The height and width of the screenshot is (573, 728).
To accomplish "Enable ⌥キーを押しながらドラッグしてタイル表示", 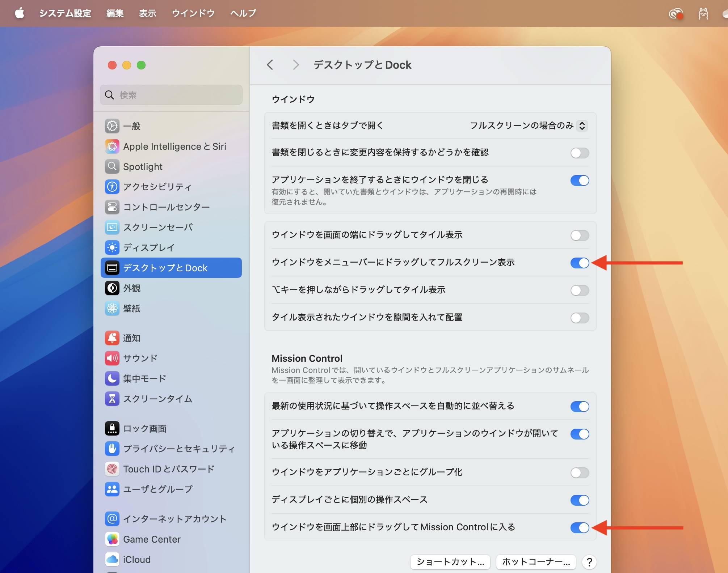I will tap(580, 290).
